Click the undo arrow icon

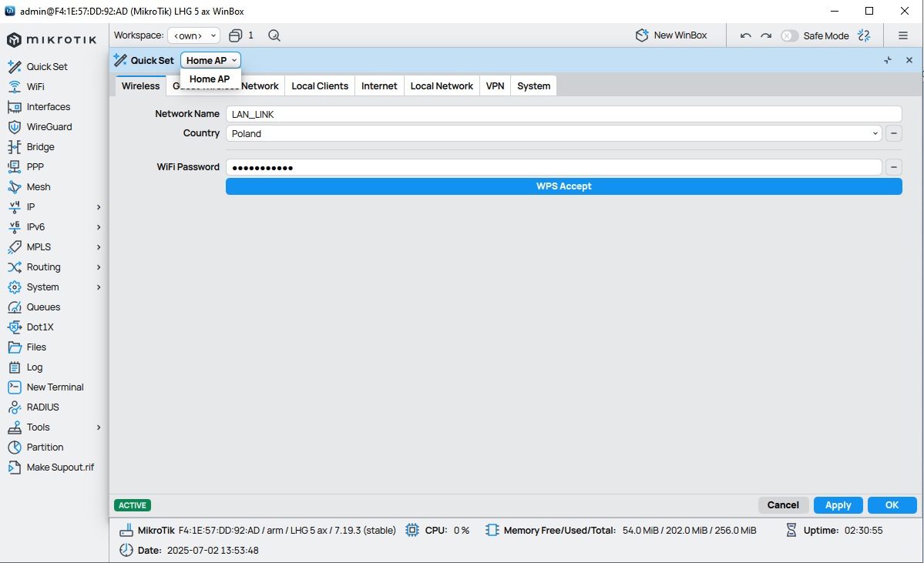tap(745, 35)
